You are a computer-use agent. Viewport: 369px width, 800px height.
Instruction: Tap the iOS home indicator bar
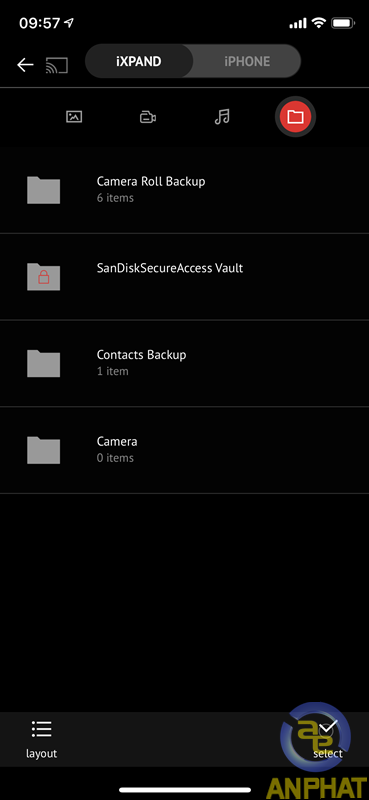(x=185, y=790)
